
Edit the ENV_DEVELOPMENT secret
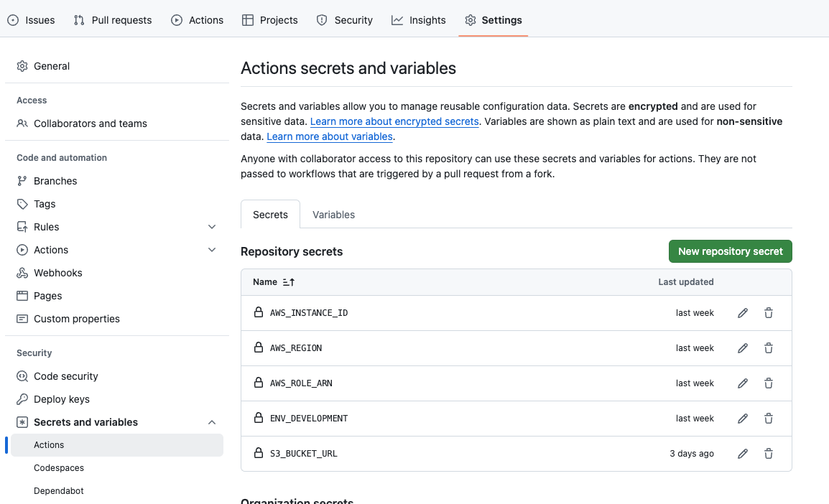click(743, 419)
